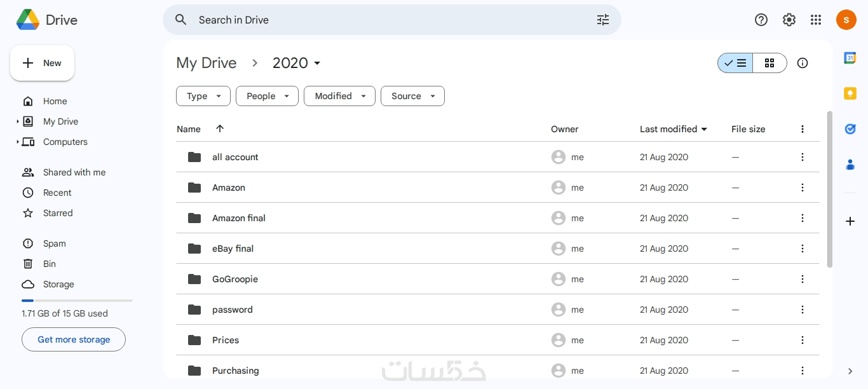Screen dimensions: 868x389
Task: Open the Google apps grid
Action: 817,20
